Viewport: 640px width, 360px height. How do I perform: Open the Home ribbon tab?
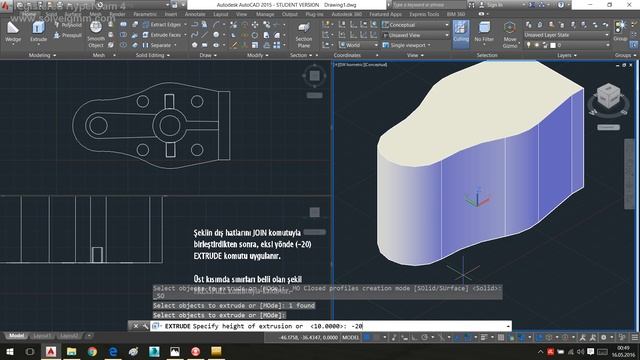(29, 14)
